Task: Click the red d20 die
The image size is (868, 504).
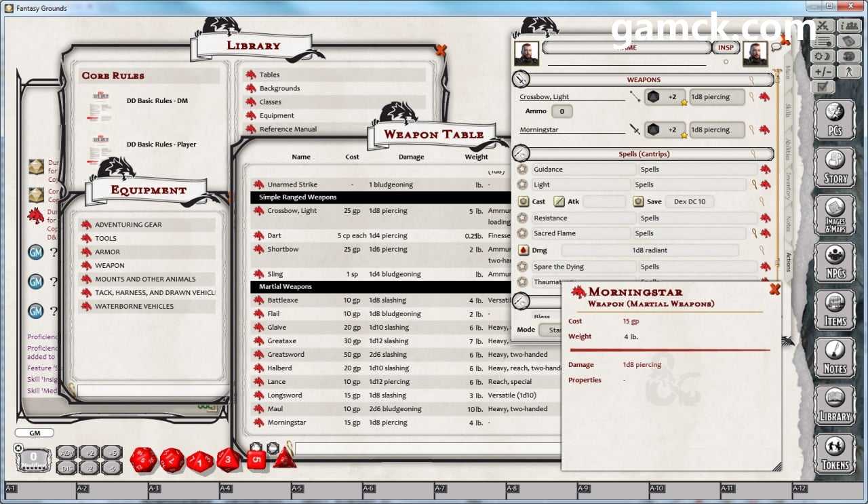Action: click(143, 460)
